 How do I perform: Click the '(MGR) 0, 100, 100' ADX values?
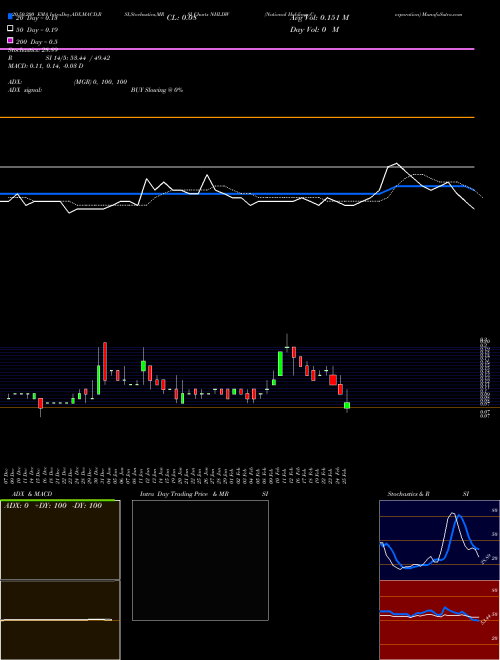click(x=100, y=82)
